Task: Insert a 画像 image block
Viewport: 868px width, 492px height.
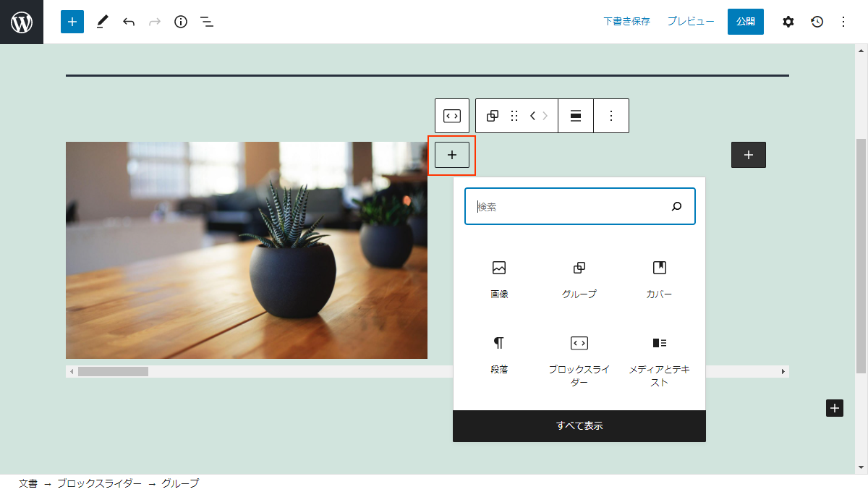Action: tap(499, 280)
